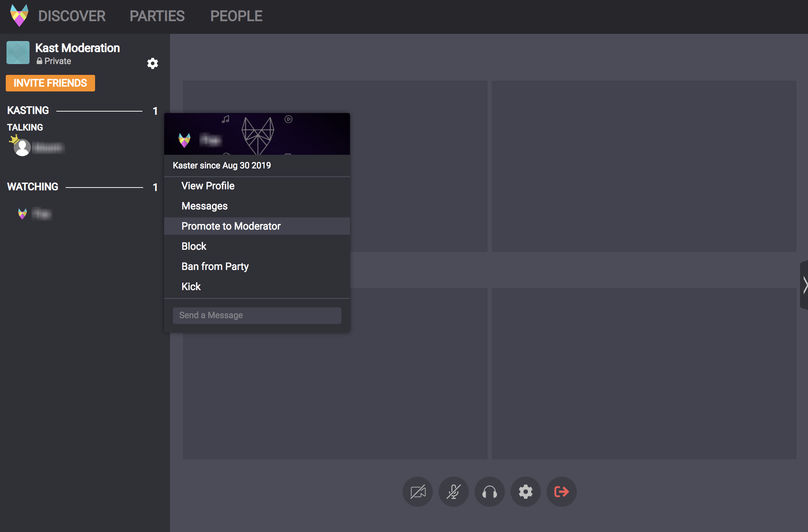Viewport: 808px width, 532px height.
Task: Open the Discover tab
Action: [x=72, y=16]
